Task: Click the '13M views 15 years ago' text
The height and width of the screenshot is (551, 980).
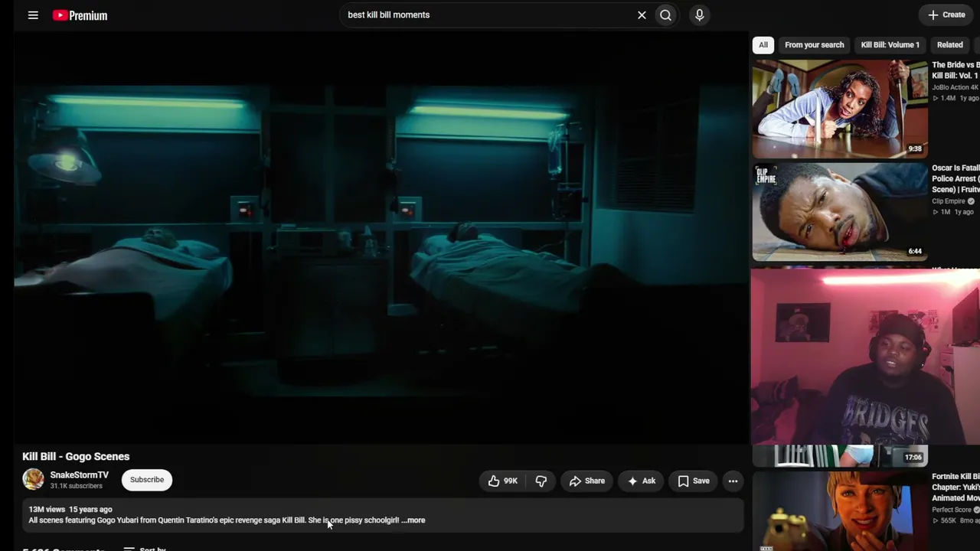Action: (x=70, y=510)
